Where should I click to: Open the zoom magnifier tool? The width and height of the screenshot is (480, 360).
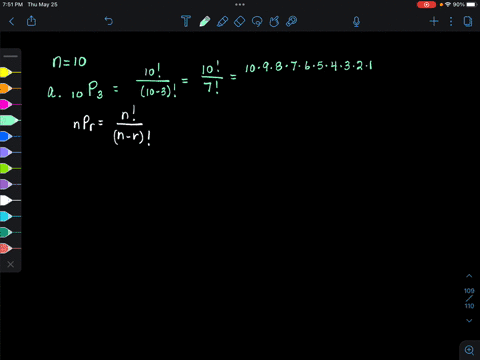click(x=469, y=350)
